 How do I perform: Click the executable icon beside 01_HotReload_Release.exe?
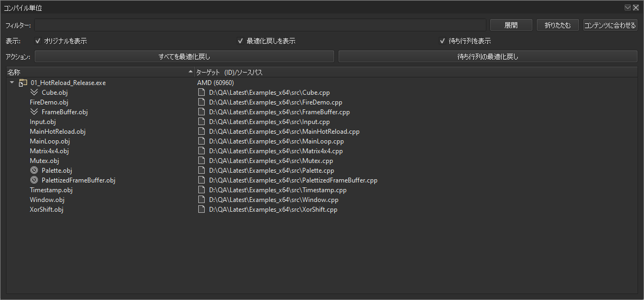[23, 82]
